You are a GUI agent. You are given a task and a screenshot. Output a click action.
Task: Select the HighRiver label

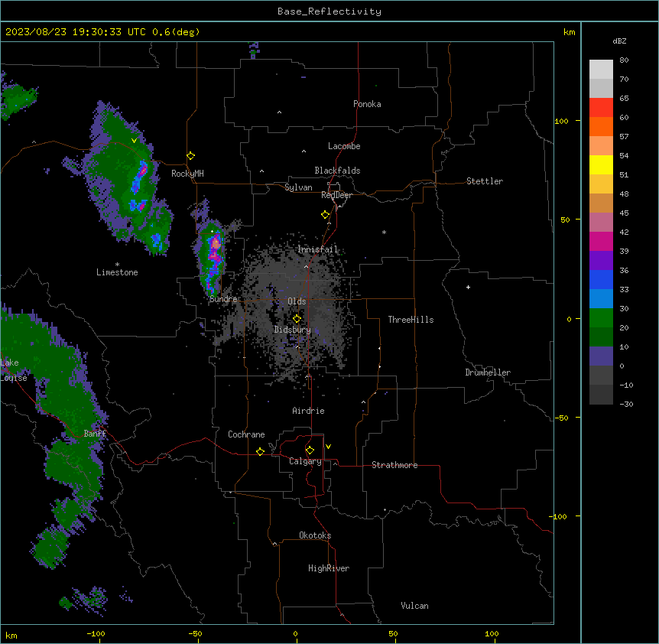(329, 568)
